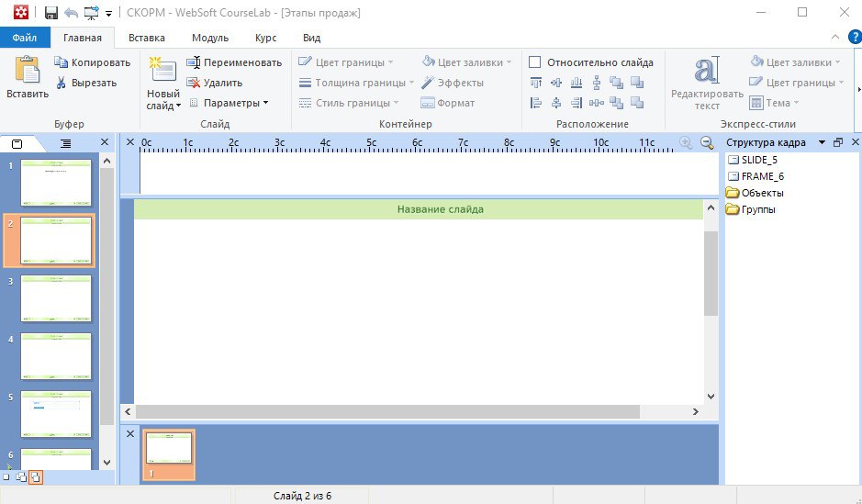Image resolution: width=862 pixels, height=504 pixels.
Task: Open the Структура кадра panel dropdown arrow
Action: pyautogui.click(x=822, y=142)
